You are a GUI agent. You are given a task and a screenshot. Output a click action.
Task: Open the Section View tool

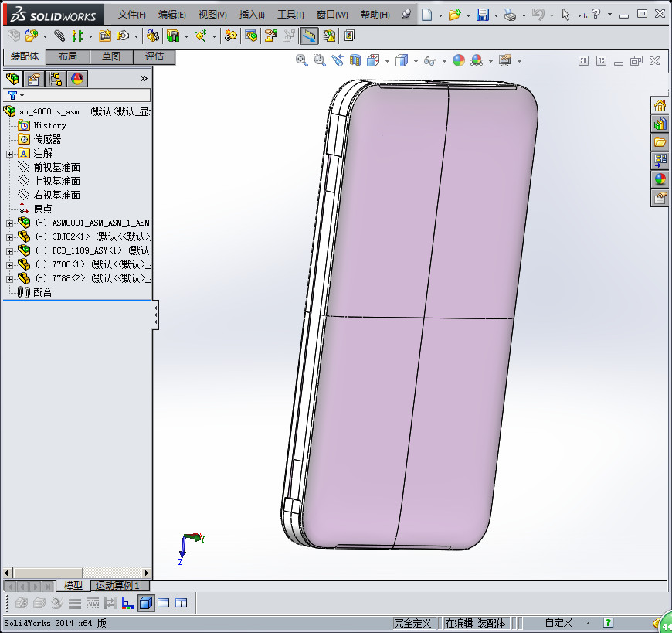[354, 60]
